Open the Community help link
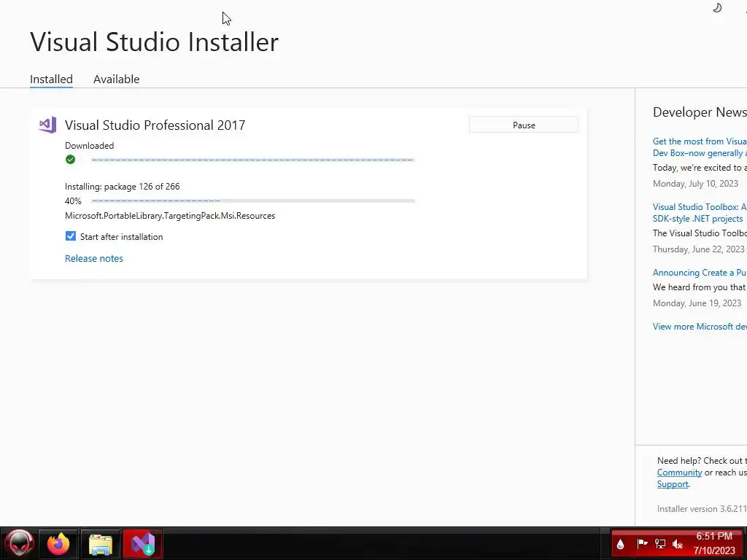Image resolution: width=747 pixels, height=560 pixels. pos(679,472)
